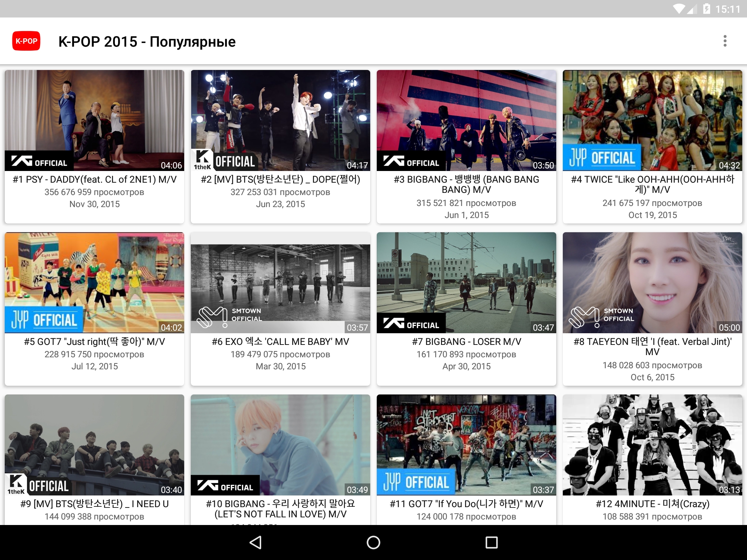Image resolution: width=747 pixels, height=560 pixels.
Task: Open 4MINUTE Crazy video thumbnail
Action: [653, 445]
